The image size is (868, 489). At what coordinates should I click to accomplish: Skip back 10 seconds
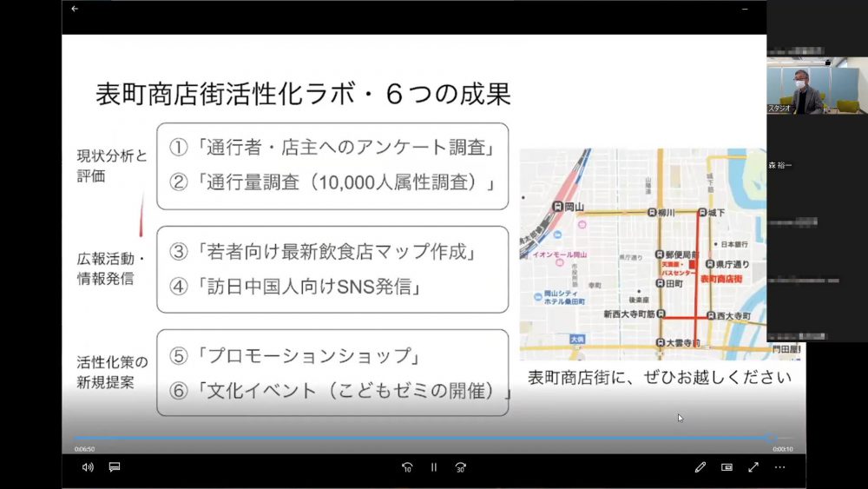point(407,467)
